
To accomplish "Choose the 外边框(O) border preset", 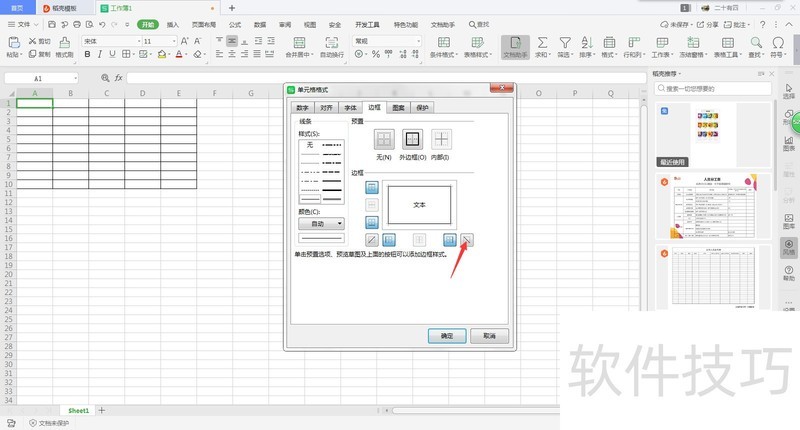I will coord(412,139).
